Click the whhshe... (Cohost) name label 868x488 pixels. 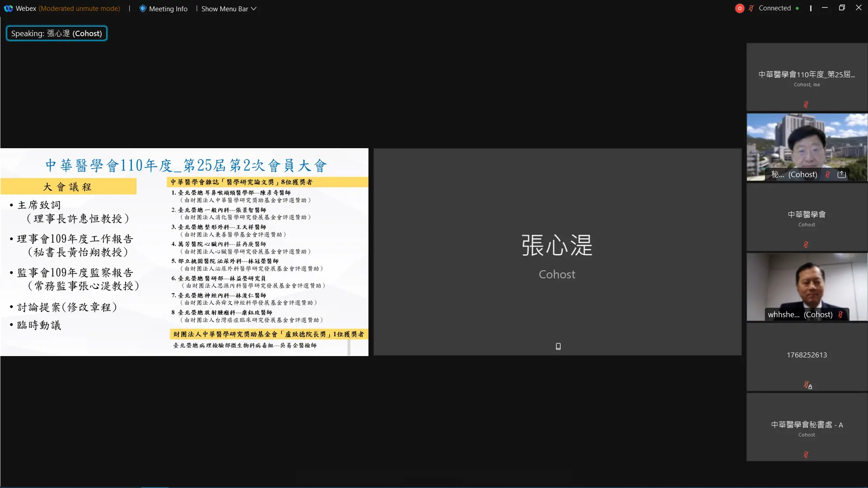click(x=801, y=314)
